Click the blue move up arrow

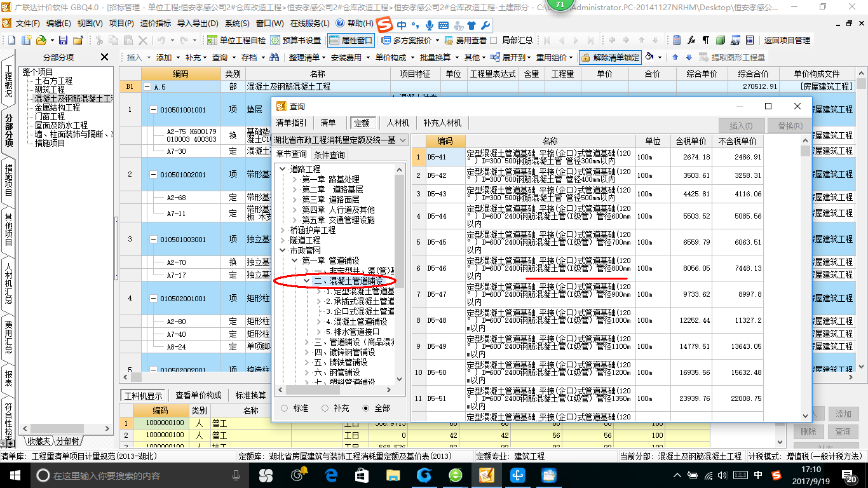pyautogui.click(x=675, y=57)
